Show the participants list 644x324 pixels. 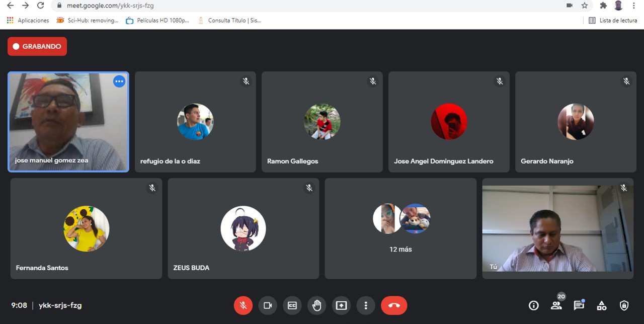556,305
